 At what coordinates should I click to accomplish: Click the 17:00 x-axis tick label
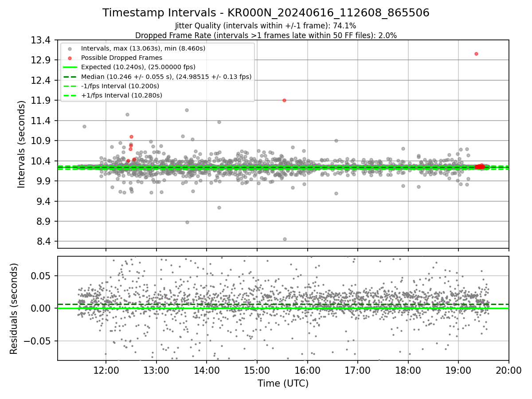(358, 370)
